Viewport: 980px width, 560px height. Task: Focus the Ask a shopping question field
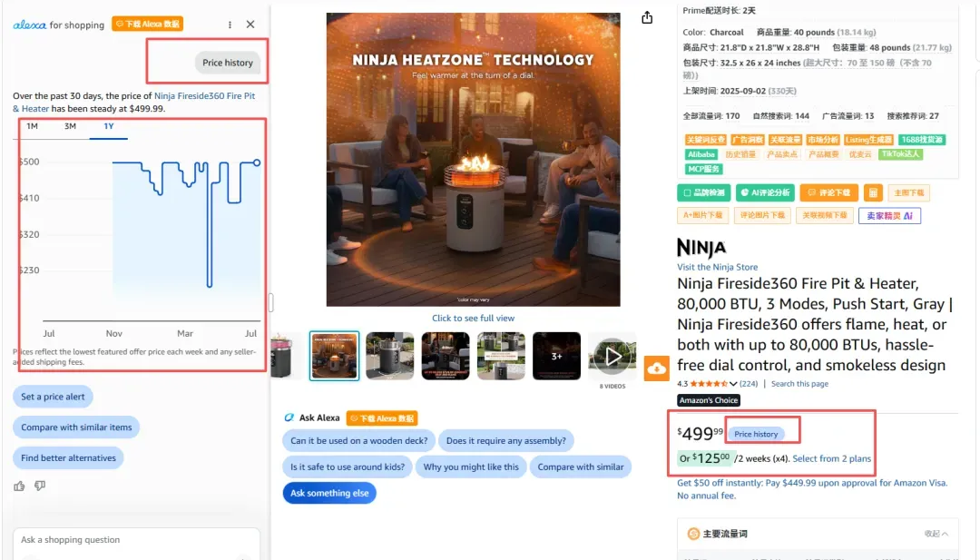(x=136, y=540)
